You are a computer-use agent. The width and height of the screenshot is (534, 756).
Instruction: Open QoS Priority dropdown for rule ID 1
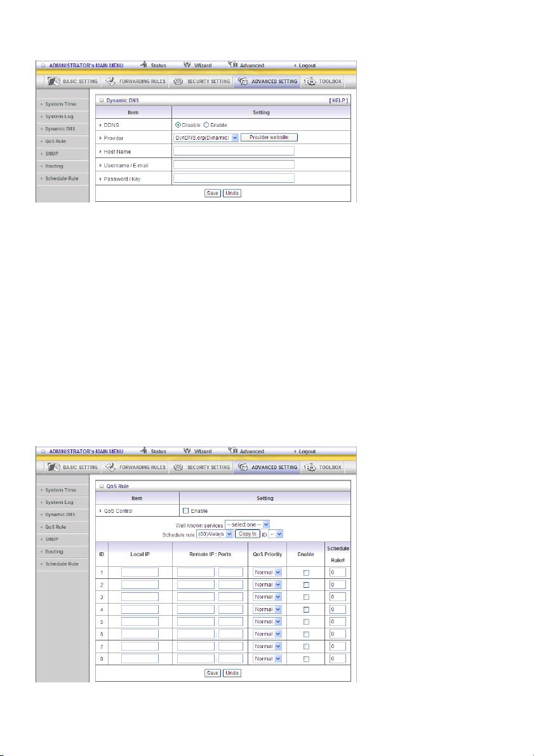pyautogui.click(x=267, y=572)
